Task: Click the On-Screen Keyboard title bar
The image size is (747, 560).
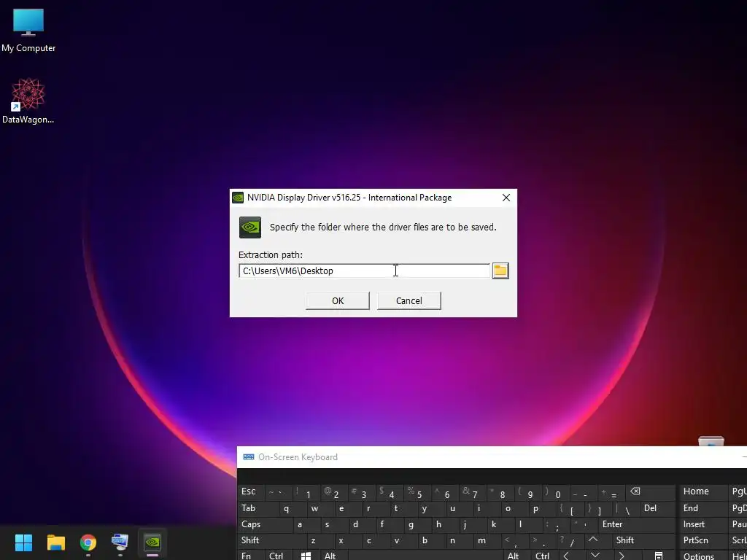Action: (x=492, y=456)
